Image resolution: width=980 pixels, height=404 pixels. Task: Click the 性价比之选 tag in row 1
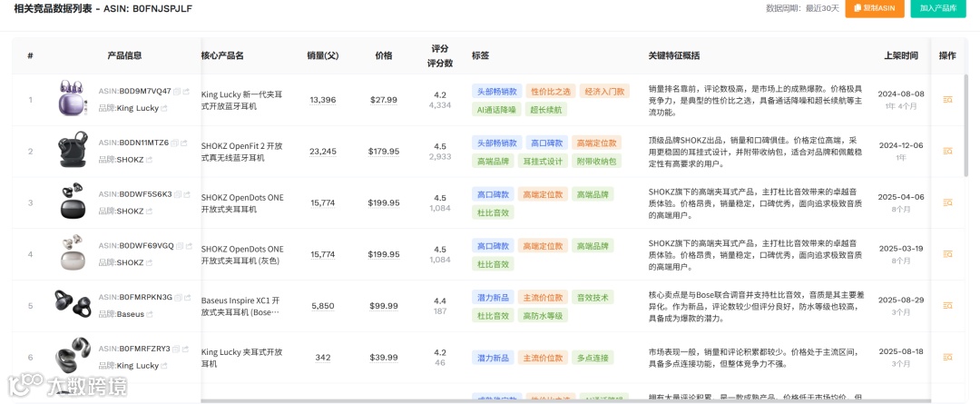coord(551,92)
